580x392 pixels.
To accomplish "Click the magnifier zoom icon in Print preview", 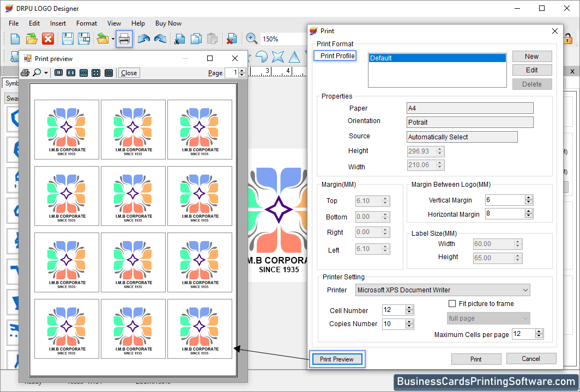I will (x=37, y=72).
